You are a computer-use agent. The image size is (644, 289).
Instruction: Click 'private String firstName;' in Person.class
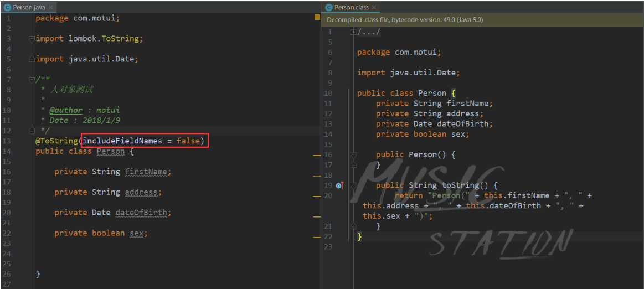click(x=434, y=104)
